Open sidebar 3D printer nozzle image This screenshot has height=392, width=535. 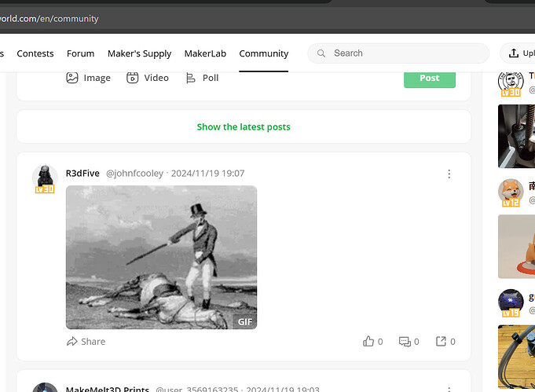(x=517, y=136)
